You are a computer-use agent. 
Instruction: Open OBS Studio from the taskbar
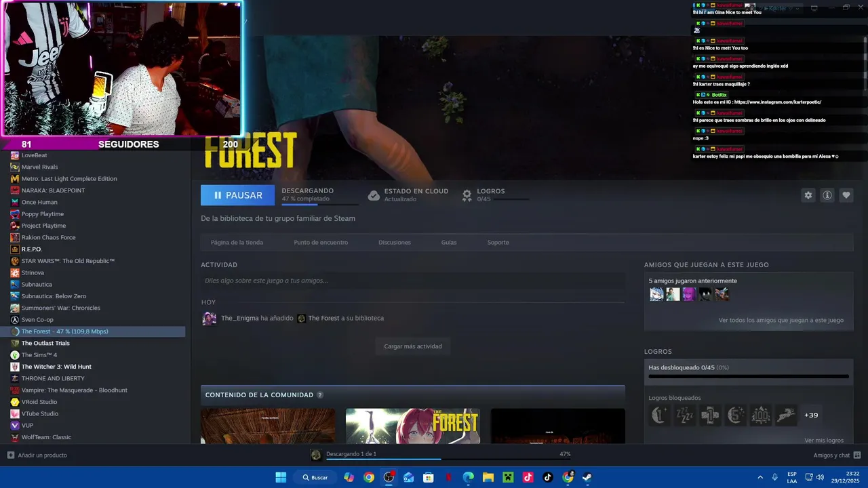pyautogui.click(x=389, y=477)
